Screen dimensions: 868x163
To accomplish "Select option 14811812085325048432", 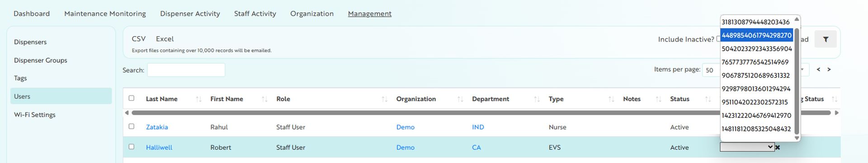I will point(756,129).
